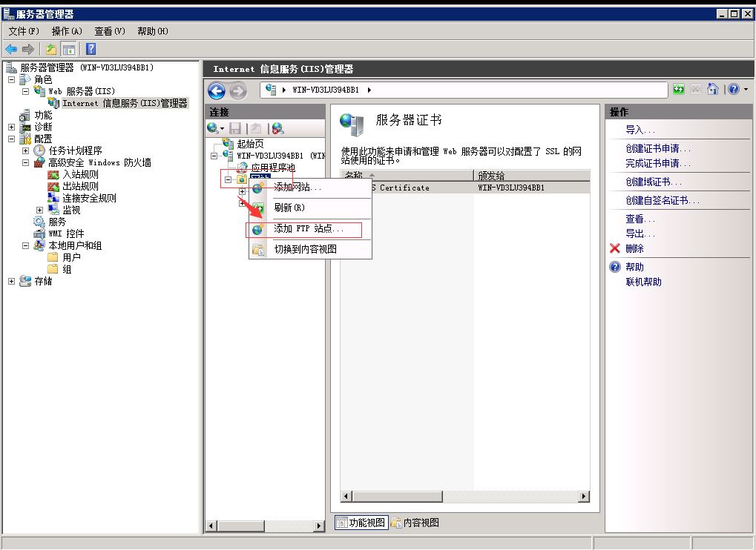Collapse WIN-VD3LU394BB1 server in Connections
Viewport: 756px width, 550px height.
pyautogui.click(x=214, y=156)
